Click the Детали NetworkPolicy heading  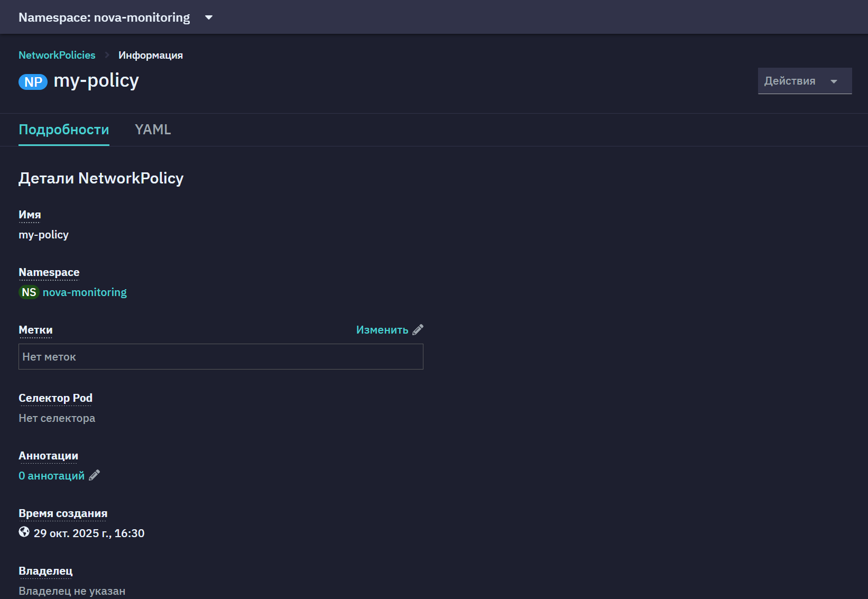[x=101, y=178]
